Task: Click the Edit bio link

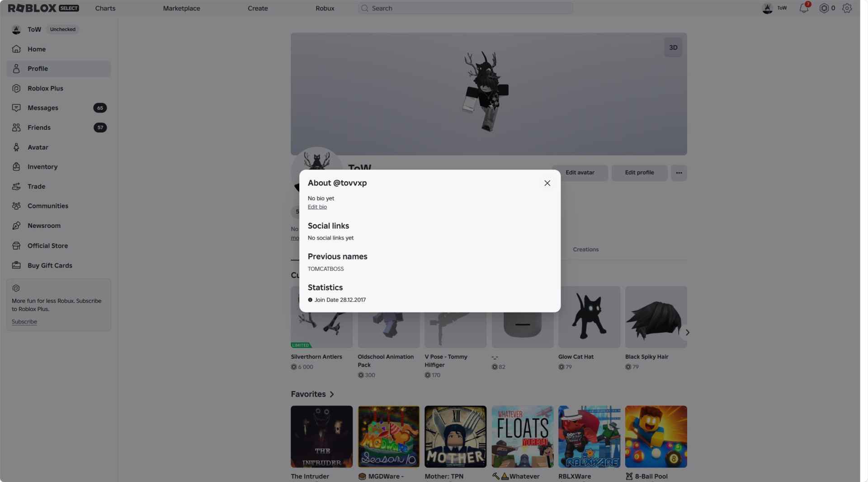Action: coord(317,207)
